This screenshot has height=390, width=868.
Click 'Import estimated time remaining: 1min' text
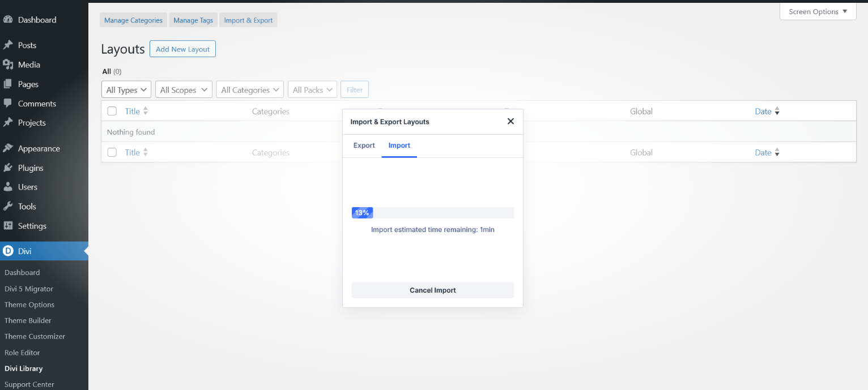[x=433, y=230]
